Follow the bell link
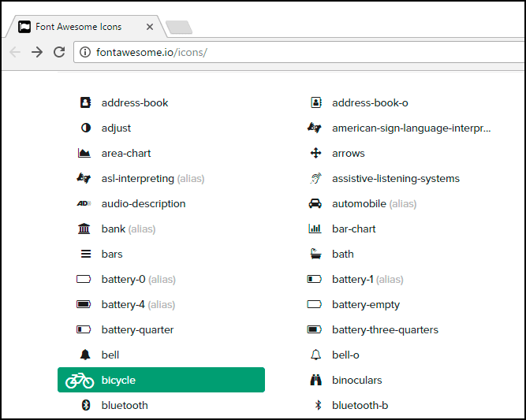This screenshot has width=526, height=420. tap(110, 355)
